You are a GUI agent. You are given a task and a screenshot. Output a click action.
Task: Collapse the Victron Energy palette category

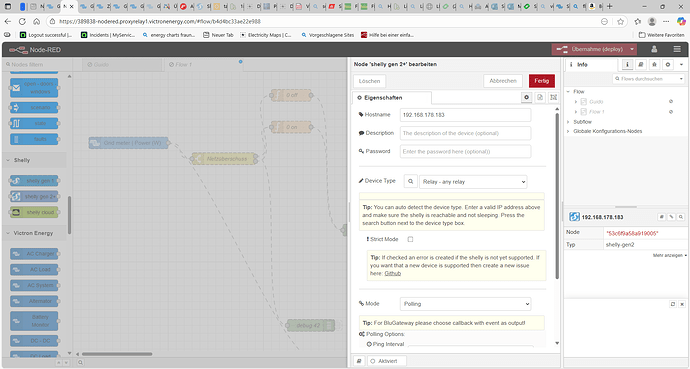tap(34, 233)
